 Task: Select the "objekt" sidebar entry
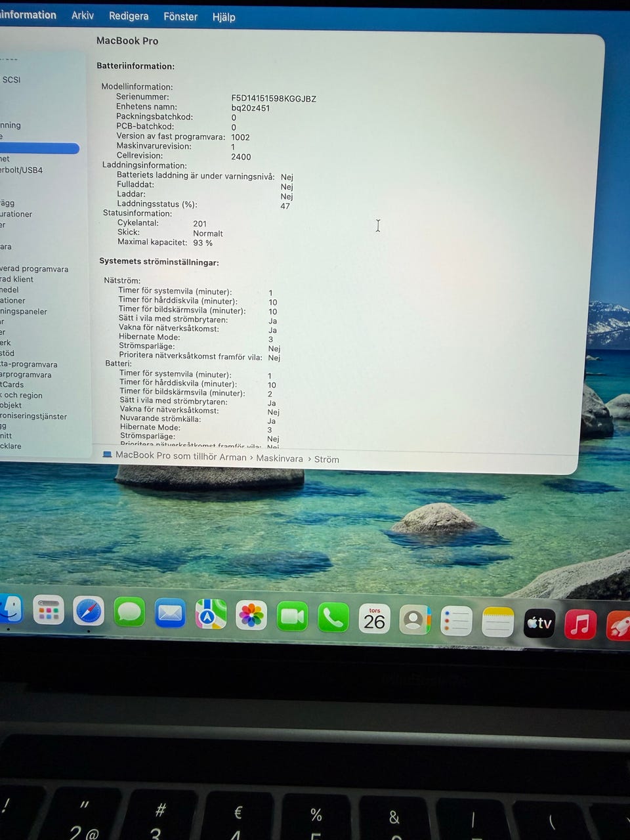(10, 406)
